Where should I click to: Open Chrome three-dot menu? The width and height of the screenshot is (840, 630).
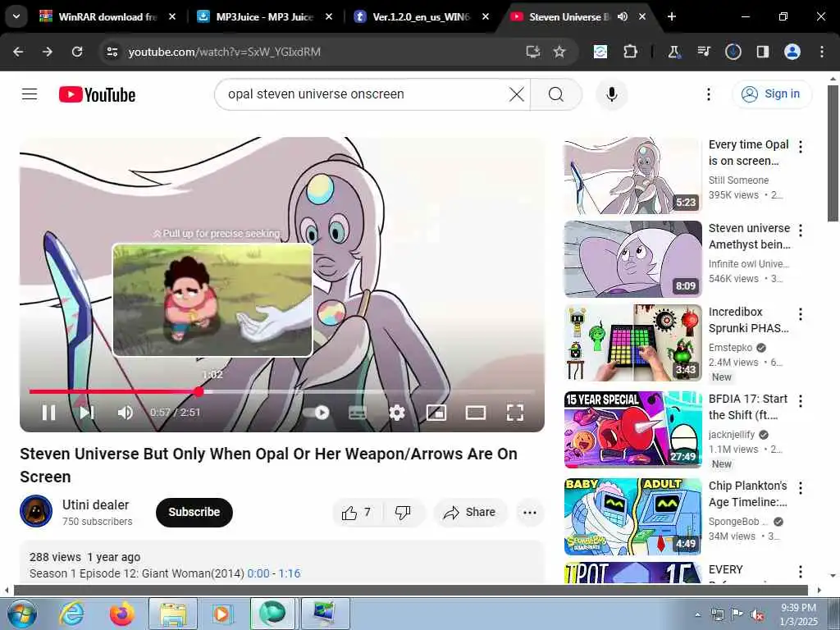click(x=822, y=52)
